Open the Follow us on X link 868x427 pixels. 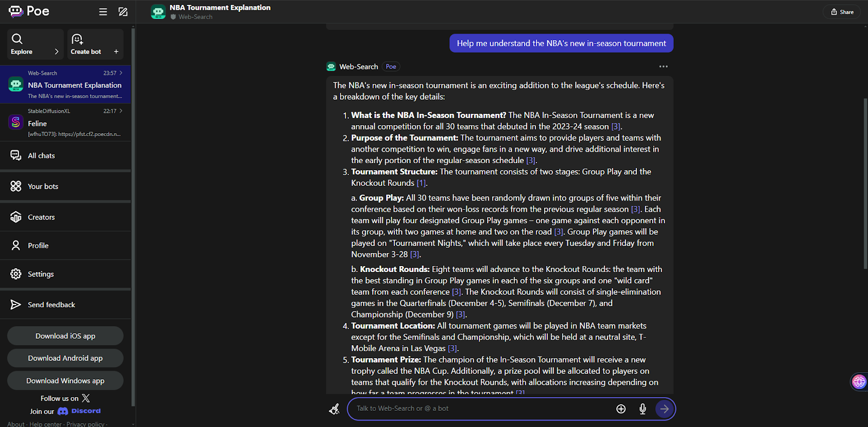(65, 398)
